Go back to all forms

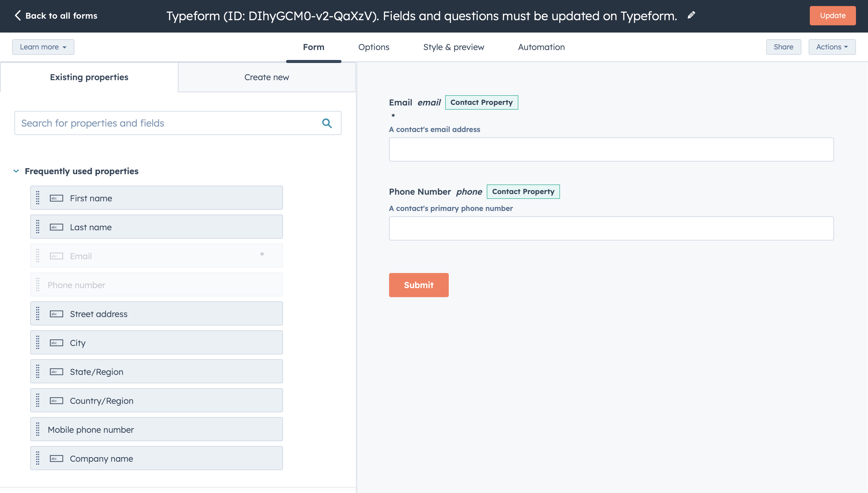[56, 16]
